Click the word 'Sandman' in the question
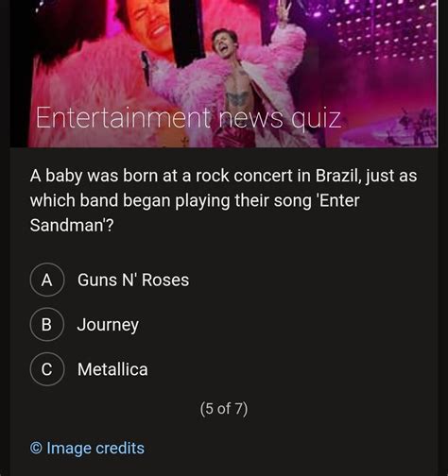The height and width of the screenshot is (476, 448). click(x=67, y=225)
